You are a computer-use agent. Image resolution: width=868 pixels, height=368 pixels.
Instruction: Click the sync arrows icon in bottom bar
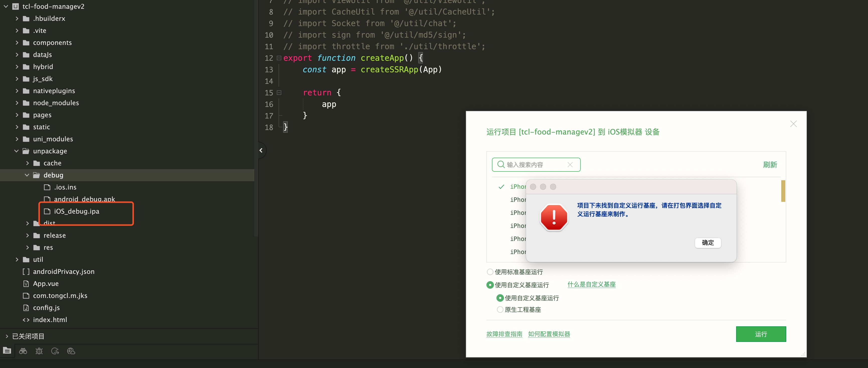tap(55, 351)
